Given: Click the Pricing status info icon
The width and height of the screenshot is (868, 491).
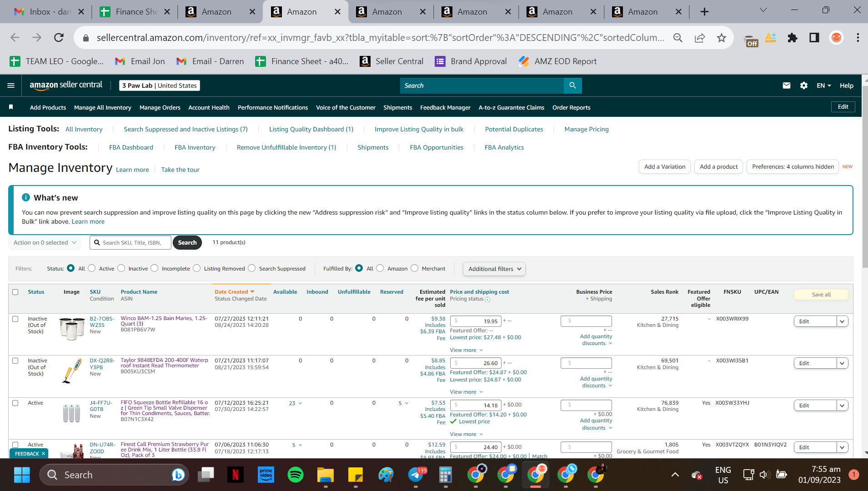Looking at the screenshot, I should tap(487, 300).
